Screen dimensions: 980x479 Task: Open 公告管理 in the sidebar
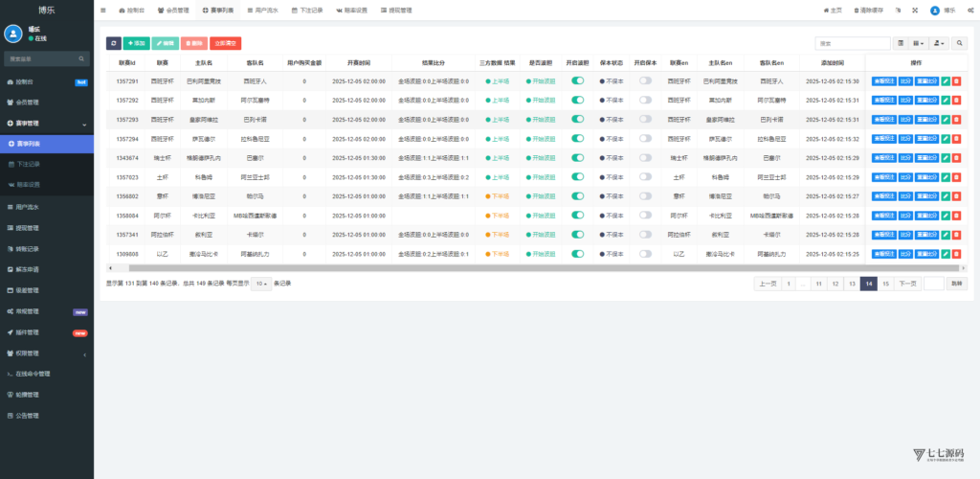47,416
